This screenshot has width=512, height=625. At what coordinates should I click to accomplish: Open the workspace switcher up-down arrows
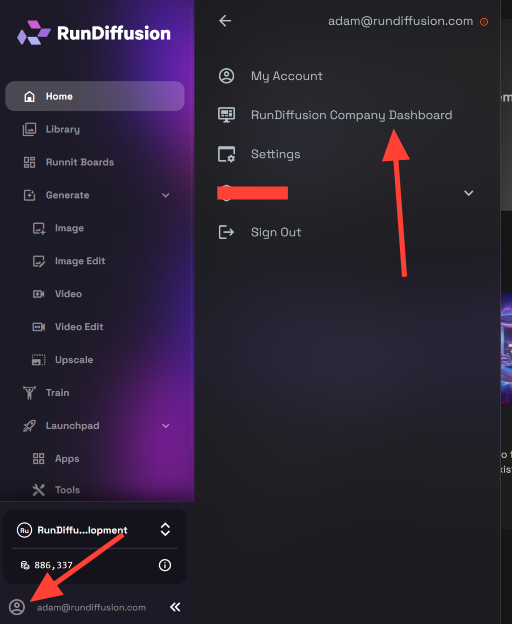click(x=165, y=530)
